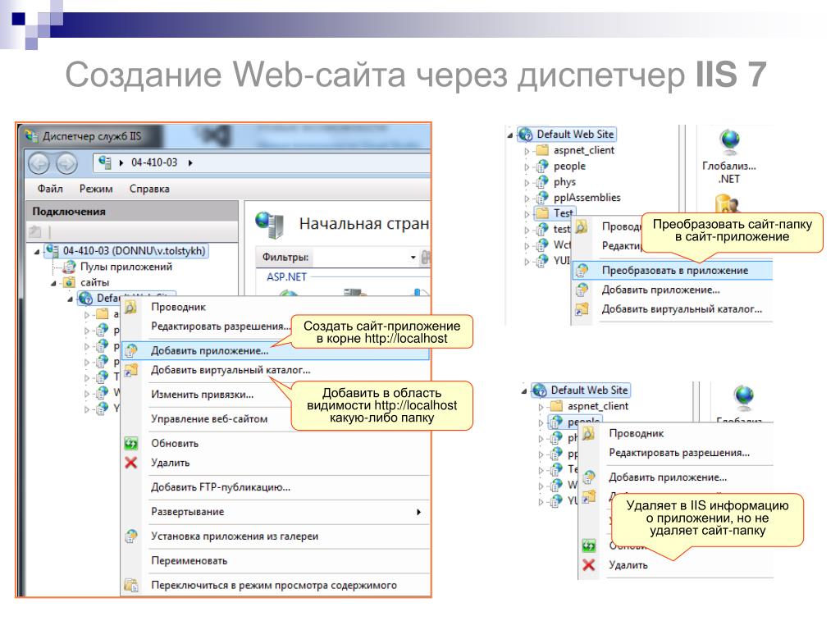Image resolution: width=840 pixels, height=630 pixels.
Task: Click the Добавить приложение icon in left menu
Action: [x=130, y=351]
